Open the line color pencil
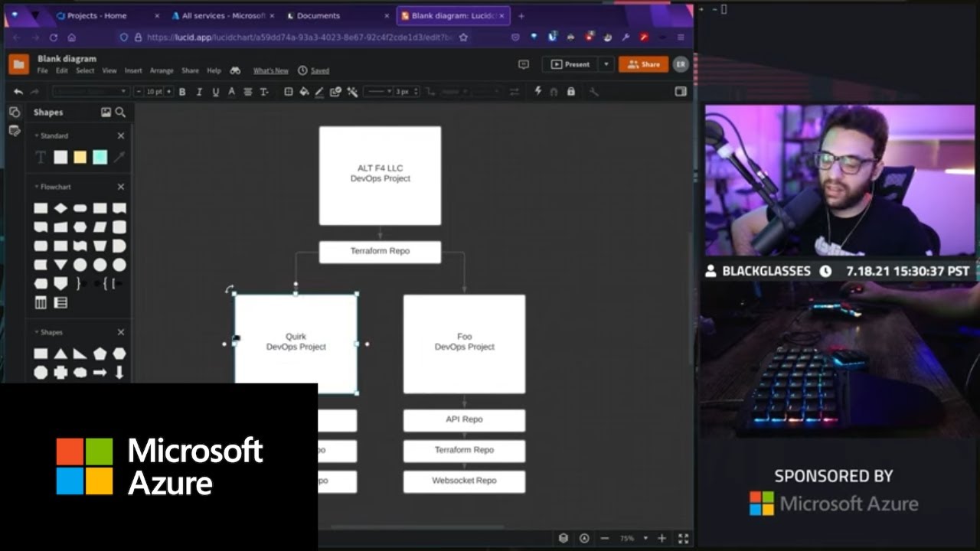The width and height of the screenshot is (980, 551). [x=320, y=92]
